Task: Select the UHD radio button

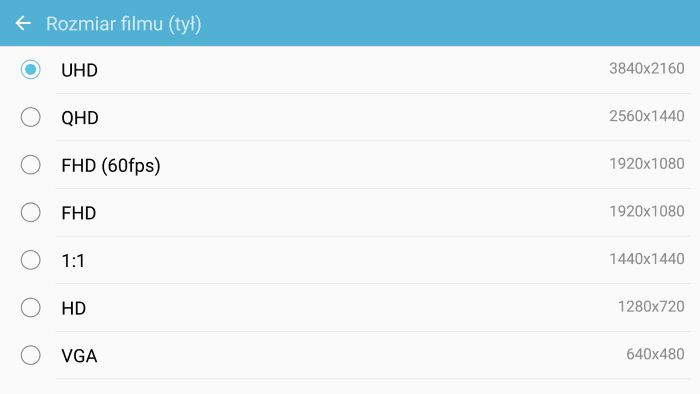Action: [30, 70]
